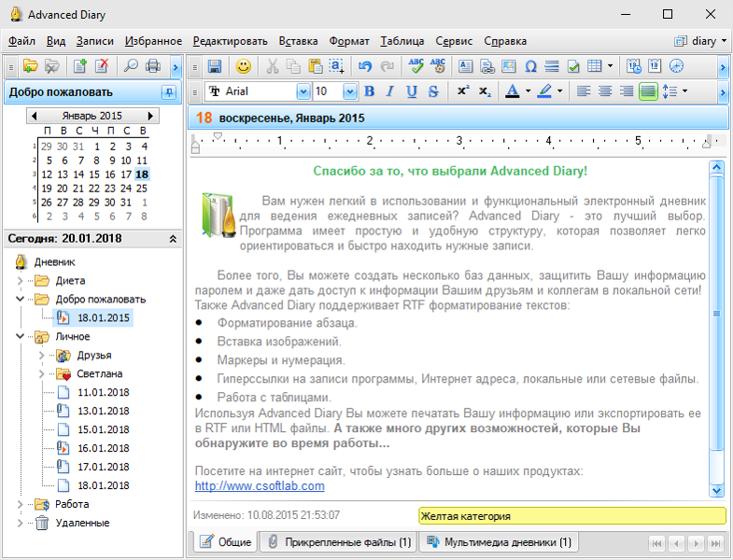Image resolution: width=733 pixels, height=560 pixels.
Task: Collapse the Личное tree folder
Action: pos(21,337)
